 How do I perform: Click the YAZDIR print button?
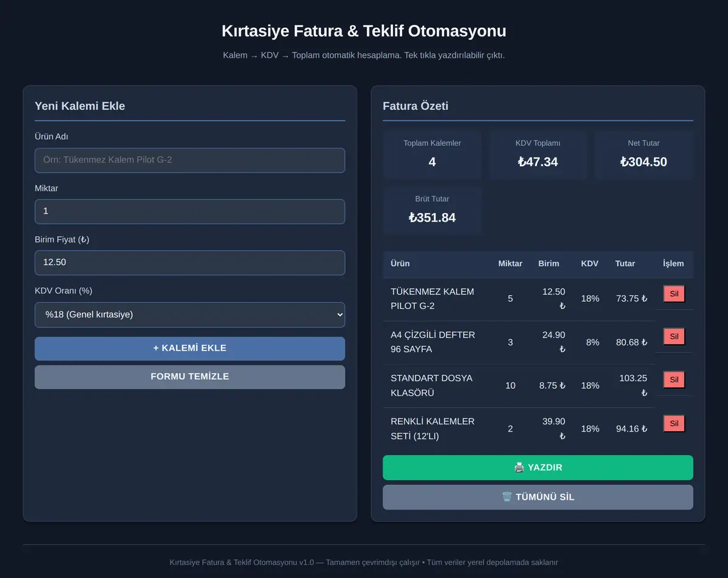(x=538, y=467)
